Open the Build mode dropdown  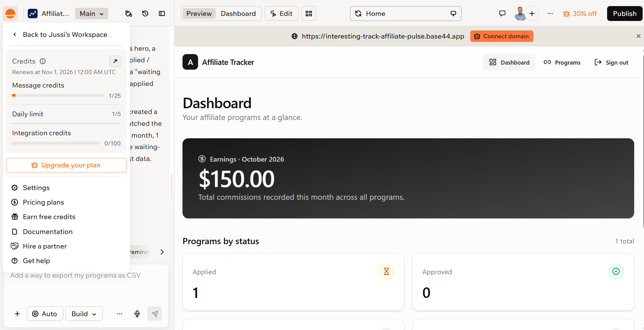click(x=84, y=314)
